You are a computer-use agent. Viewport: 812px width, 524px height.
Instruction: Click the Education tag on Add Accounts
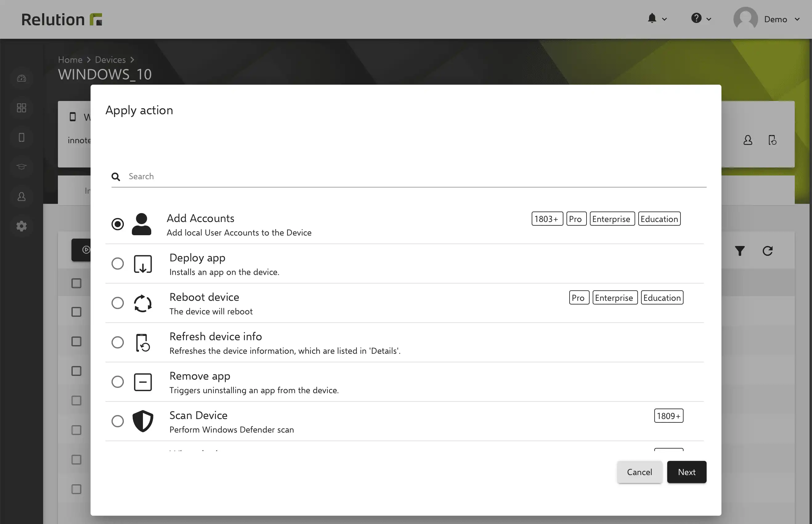[x=659, y=219]
